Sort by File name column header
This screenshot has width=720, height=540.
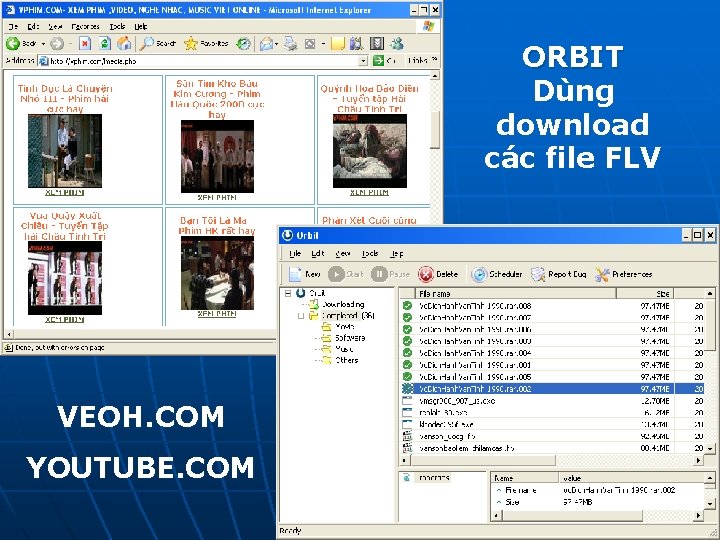[x=515, y=293]
